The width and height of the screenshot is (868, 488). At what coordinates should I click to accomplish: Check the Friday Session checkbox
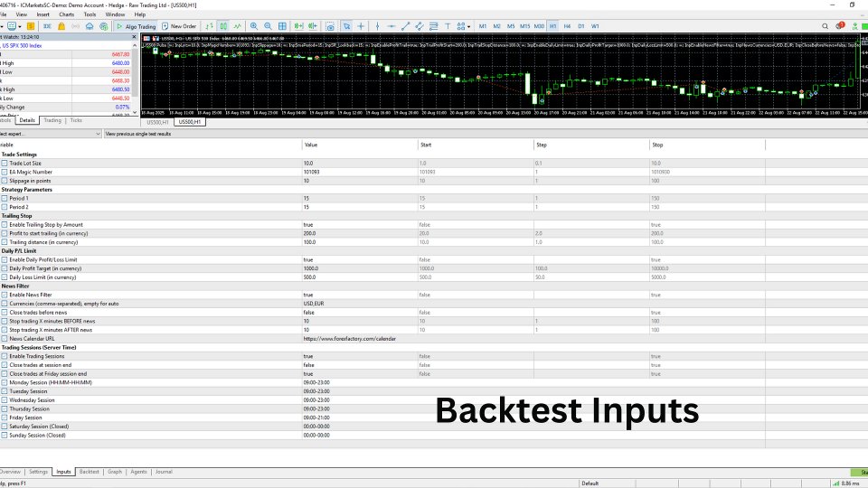coord(5,418)
